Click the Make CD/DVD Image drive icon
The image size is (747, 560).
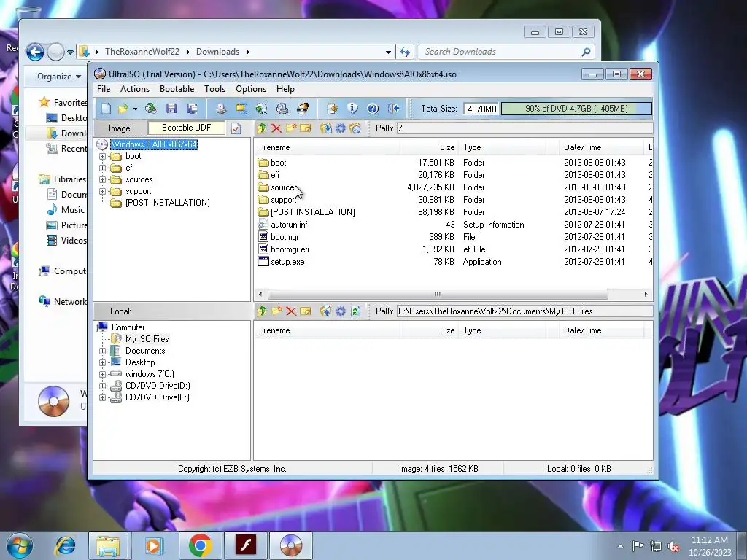point(220,109)
